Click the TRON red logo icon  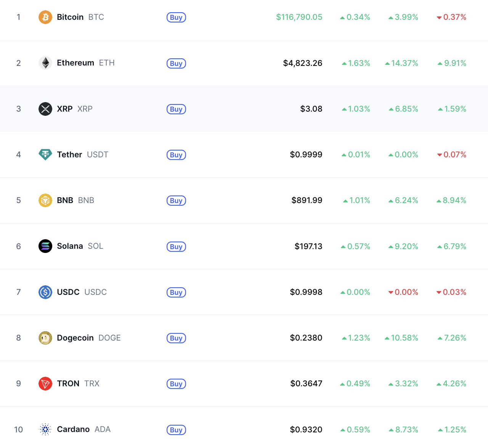point(45,384)
